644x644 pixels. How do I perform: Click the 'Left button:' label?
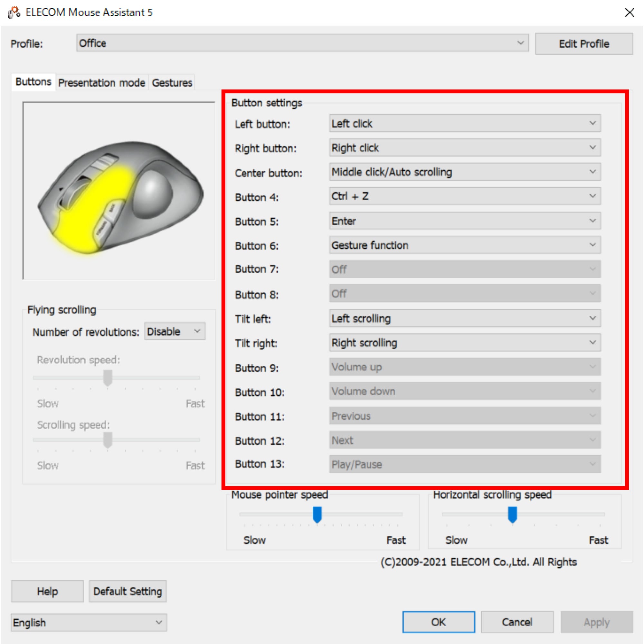262,124
